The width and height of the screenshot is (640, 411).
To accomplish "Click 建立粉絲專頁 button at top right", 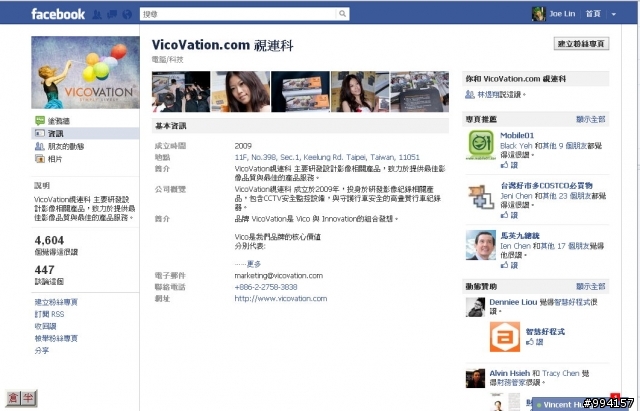I will coord(581,44).
